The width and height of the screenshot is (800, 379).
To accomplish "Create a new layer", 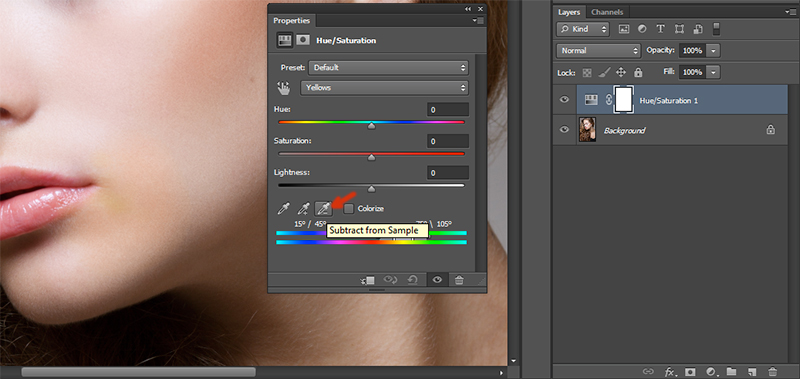I will [x=752, y=371].
